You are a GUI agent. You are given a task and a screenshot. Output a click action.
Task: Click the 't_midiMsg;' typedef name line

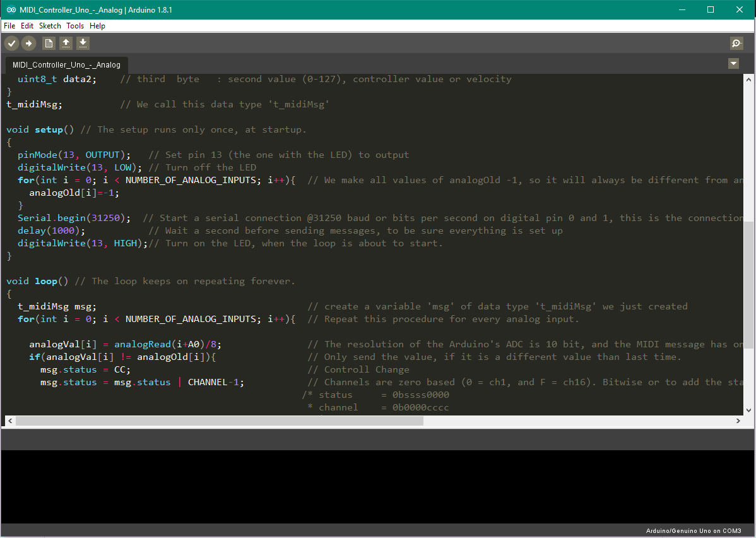coord(34,104)
